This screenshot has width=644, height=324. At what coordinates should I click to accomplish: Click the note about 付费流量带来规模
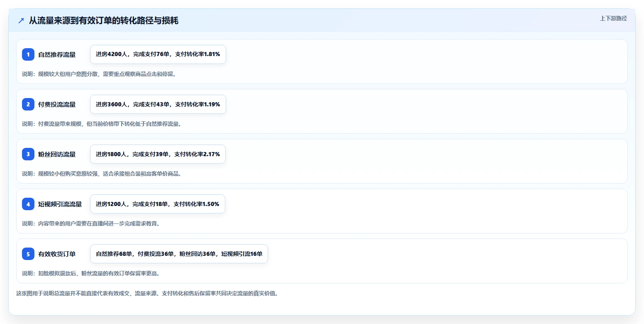(x=102, y=124)
